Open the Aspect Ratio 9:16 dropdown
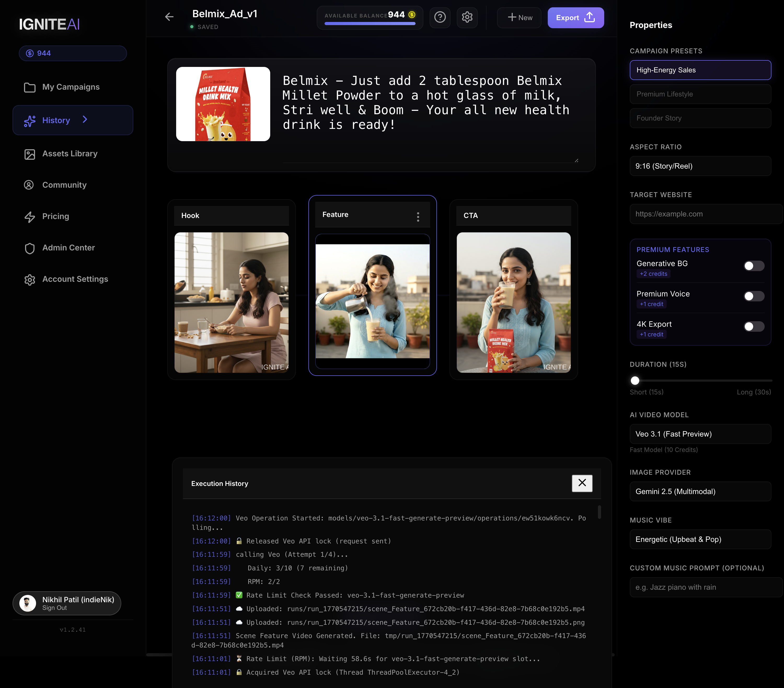 click(x=700, y=166)
